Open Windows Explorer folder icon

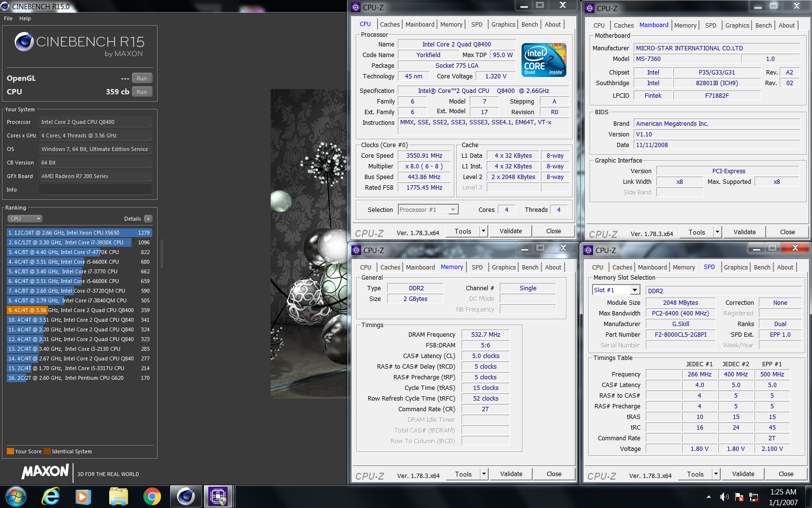[x=118, y=496]
